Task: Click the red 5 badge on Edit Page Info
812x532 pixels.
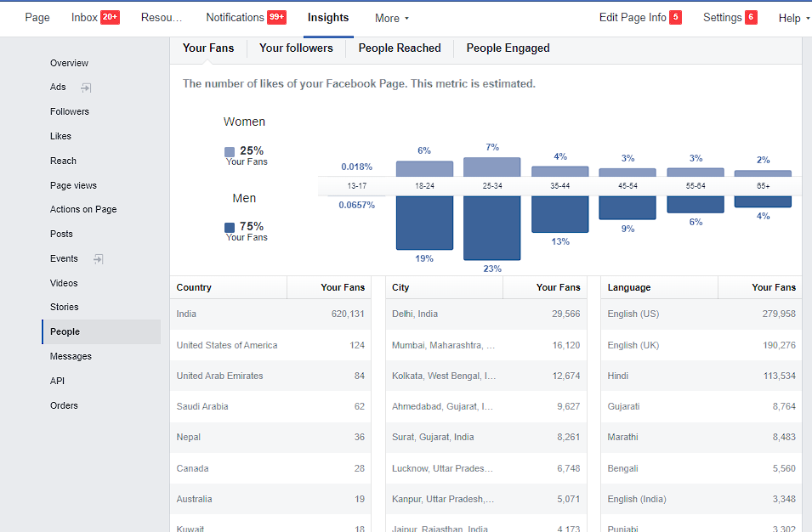Action: (675, 17)
